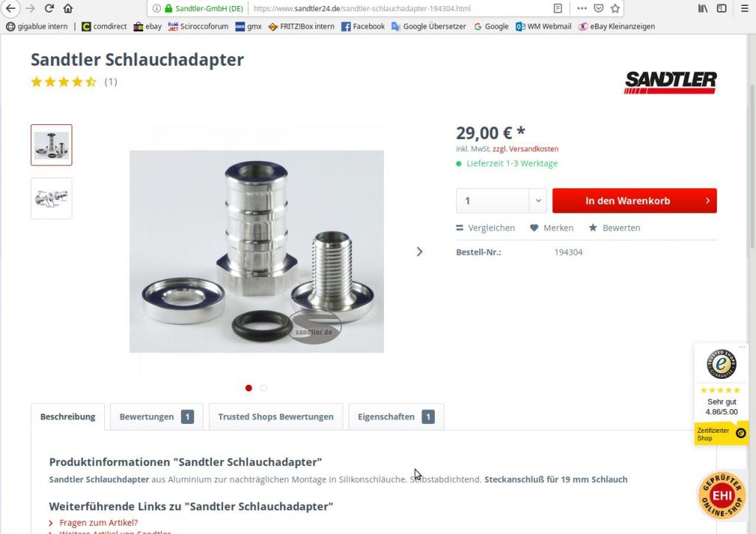Reload the page with the refresh icon

click(49, 8)
